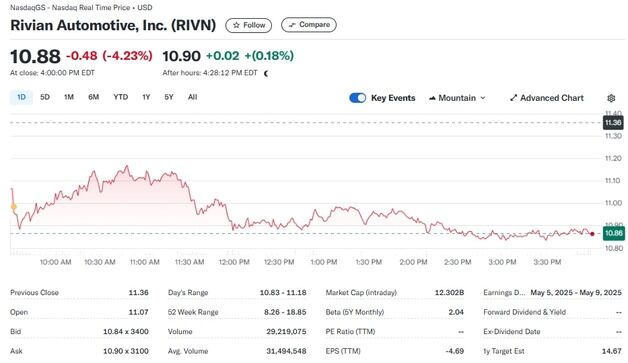The width and height of the screenshot is (628, 363).
Task: Click the Compare chart icon
Action: coord(292,25)
